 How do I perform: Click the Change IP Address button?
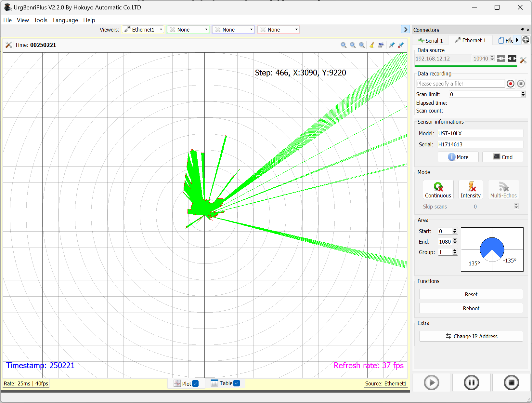point(471,336)
